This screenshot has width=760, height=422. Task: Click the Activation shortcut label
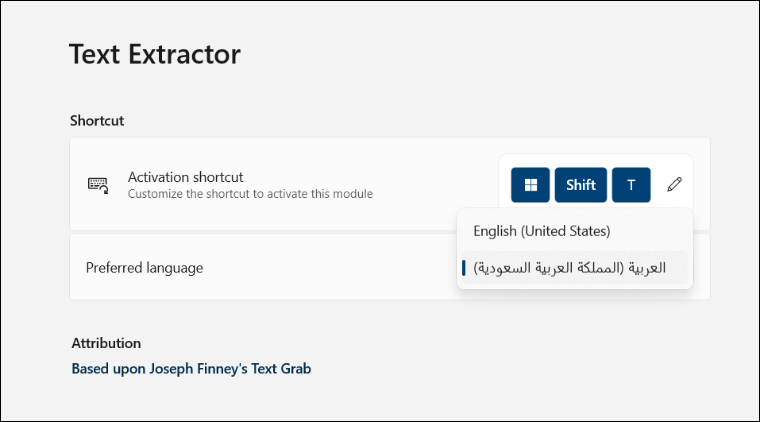pos(186,177)
